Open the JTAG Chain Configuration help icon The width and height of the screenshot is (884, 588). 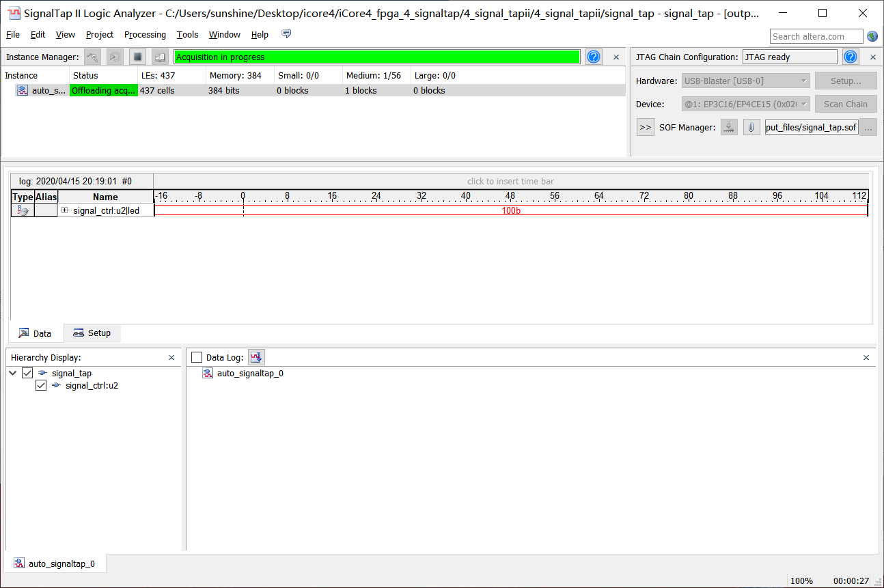pos(851,57)
